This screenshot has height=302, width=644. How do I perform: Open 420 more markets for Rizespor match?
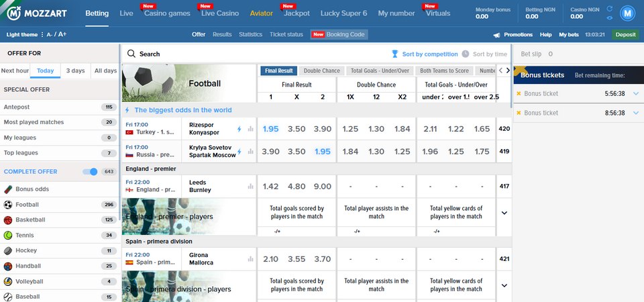(504, 129)
